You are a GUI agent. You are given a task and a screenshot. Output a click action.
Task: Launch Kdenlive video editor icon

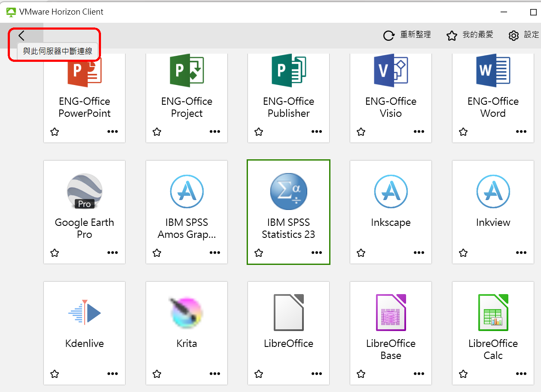click(84, 313)
